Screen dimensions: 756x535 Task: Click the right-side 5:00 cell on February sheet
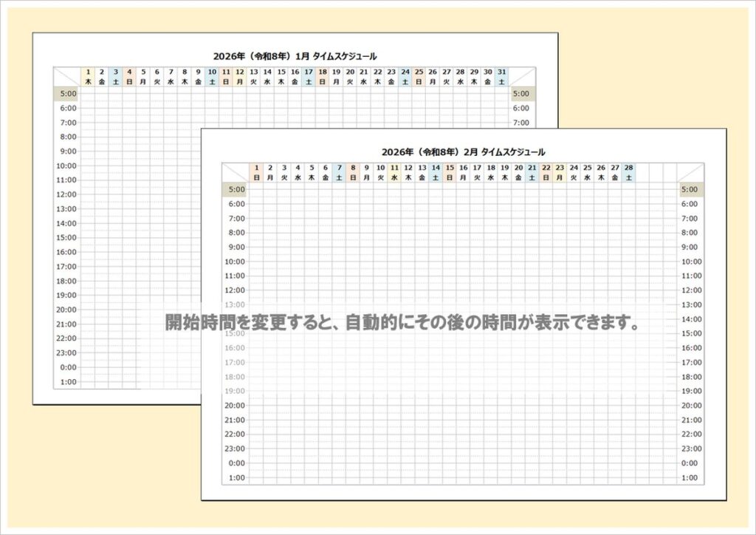pos(690,189)
